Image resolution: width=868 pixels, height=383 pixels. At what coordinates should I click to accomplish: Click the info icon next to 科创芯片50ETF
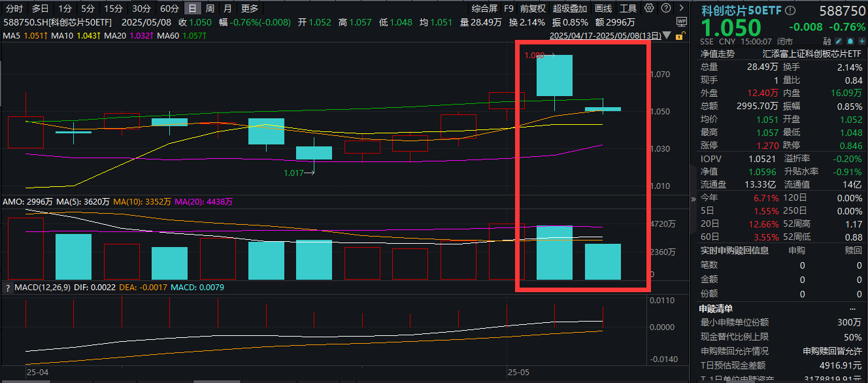click(x=790, y=10)
